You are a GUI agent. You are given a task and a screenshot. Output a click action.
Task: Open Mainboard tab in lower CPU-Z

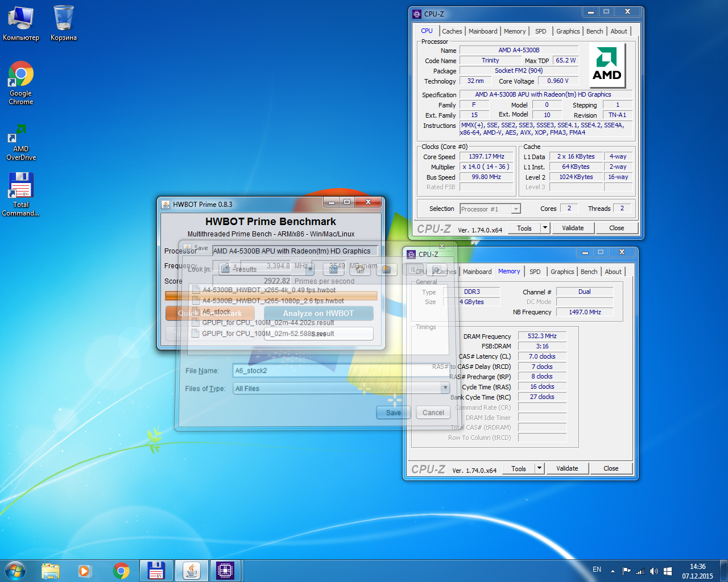[x=477, y=272]
